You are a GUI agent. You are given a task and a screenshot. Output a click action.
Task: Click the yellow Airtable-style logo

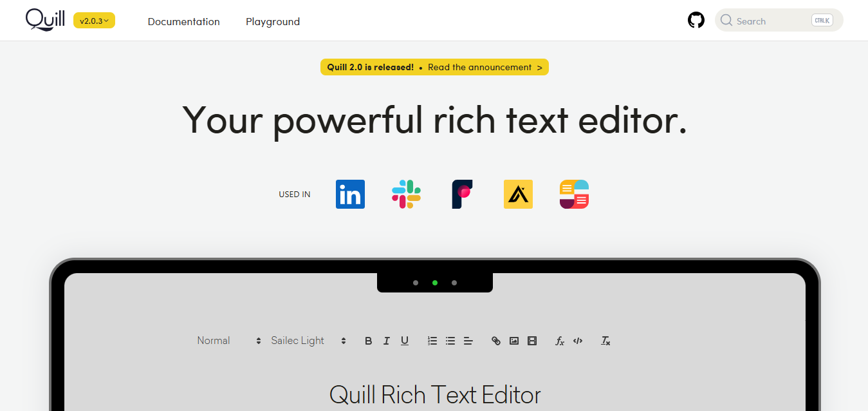(518, 194)
